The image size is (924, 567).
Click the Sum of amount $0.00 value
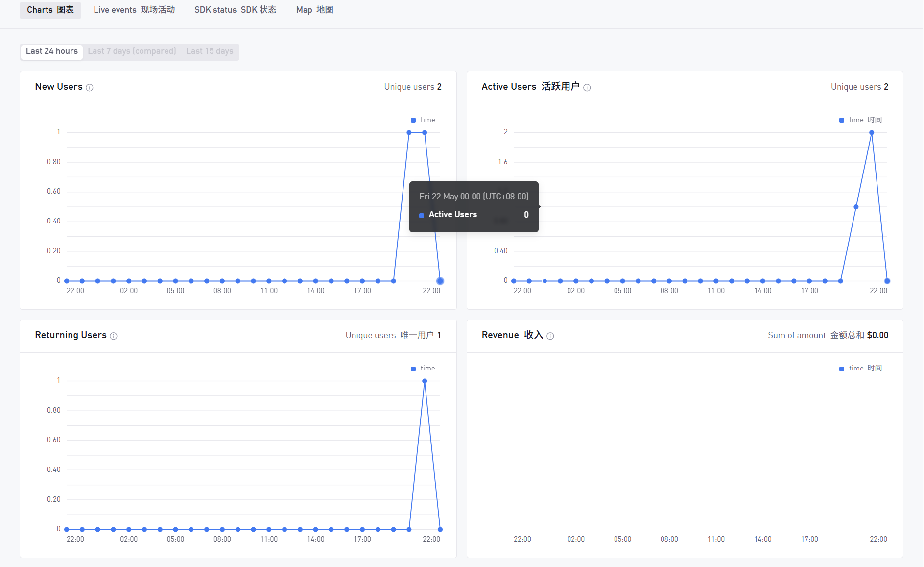(x=828, y=336)
